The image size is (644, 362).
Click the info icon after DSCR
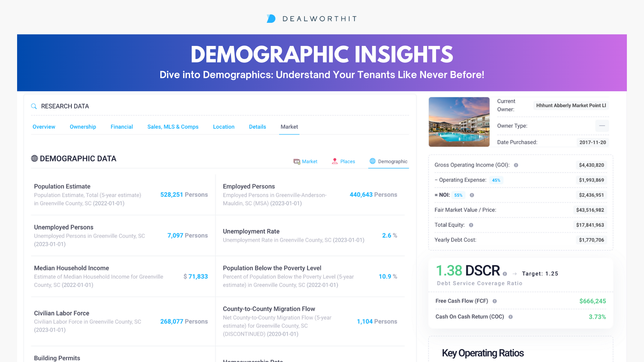[x=505, y=274]
